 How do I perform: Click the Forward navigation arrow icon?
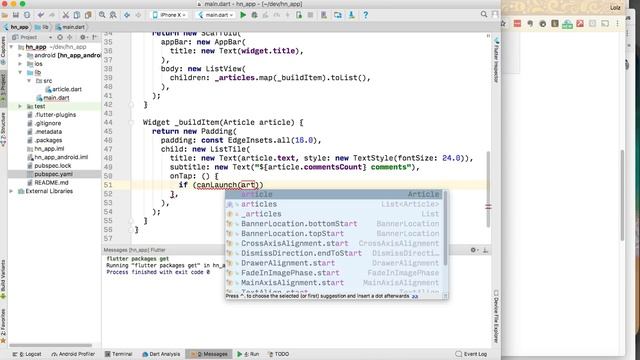click(x=138, y=15)
